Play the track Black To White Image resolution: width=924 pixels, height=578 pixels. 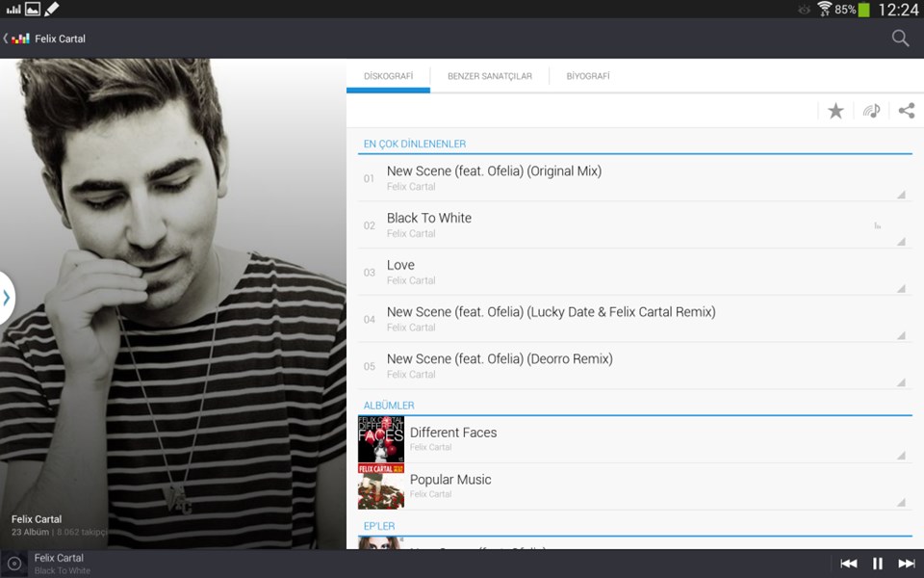click(x=634, y=225)
